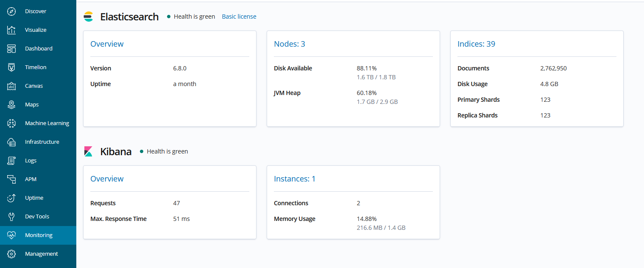Click the Maps pin icon

point(11,105)
